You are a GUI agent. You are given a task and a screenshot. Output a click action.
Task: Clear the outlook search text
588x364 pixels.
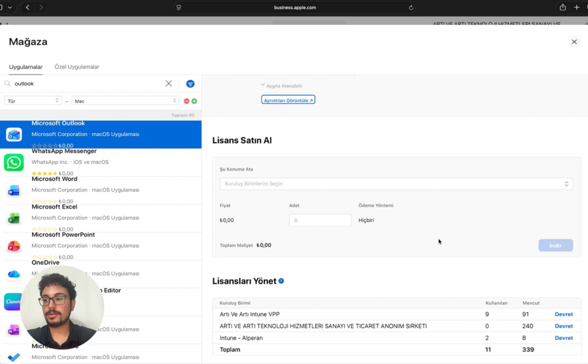(x=169, y=84)
